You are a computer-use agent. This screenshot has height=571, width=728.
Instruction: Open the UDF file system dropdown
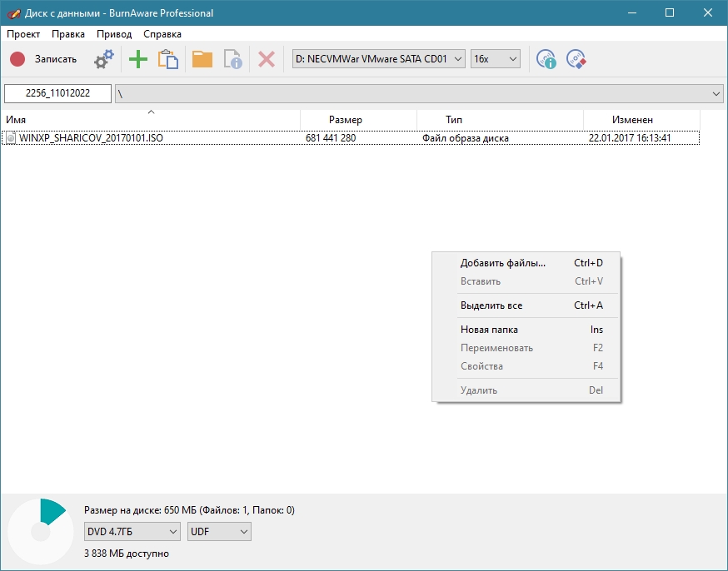pos(220,531)
